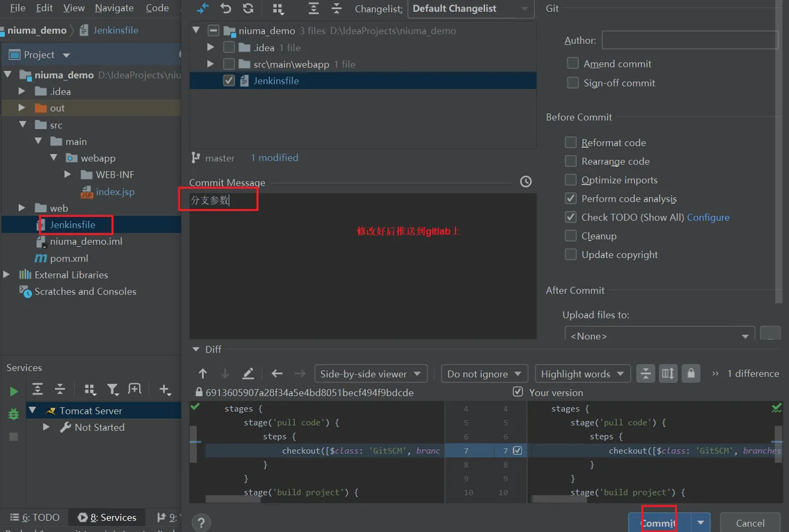The height and width of the screenshot is (532, 789).
Task: Expand the Not Started node in Services
Action: coord(46,427)
